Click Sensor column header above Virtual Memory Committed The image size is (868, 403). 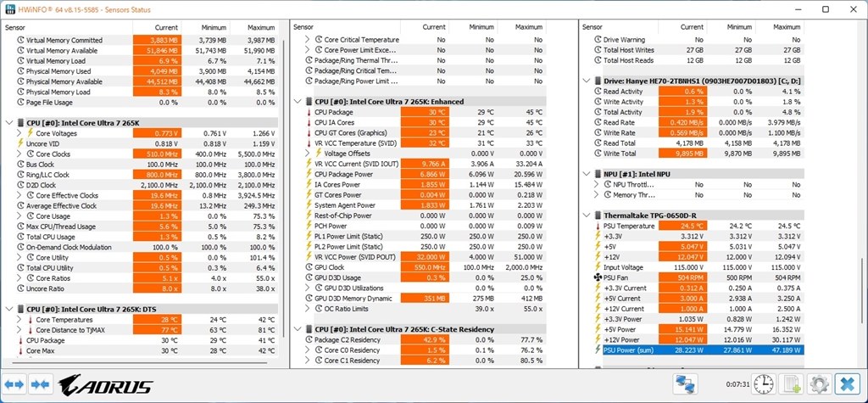[67, 27]
